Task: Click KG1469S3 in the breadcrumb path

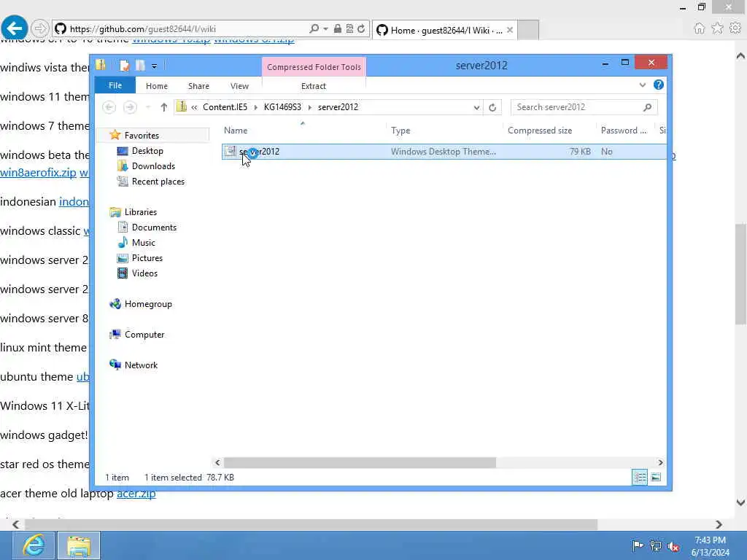Action: click(x=282, y=107)
